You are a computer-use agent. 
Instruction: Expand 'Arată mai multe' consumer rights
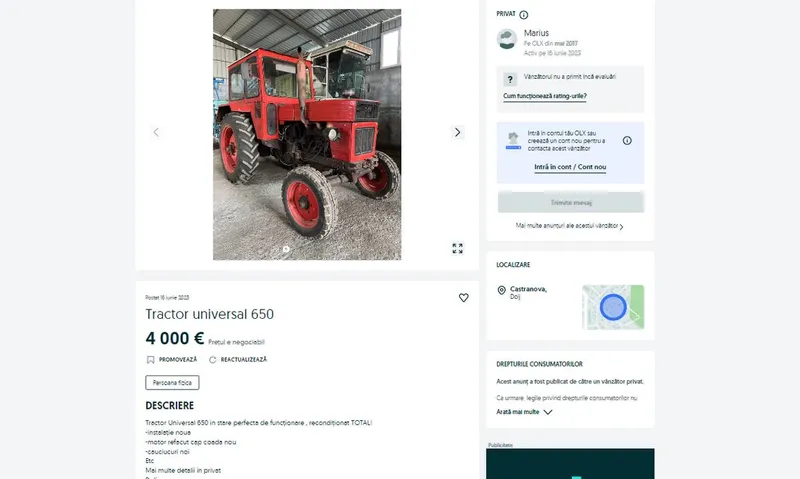tap(524, 412)
